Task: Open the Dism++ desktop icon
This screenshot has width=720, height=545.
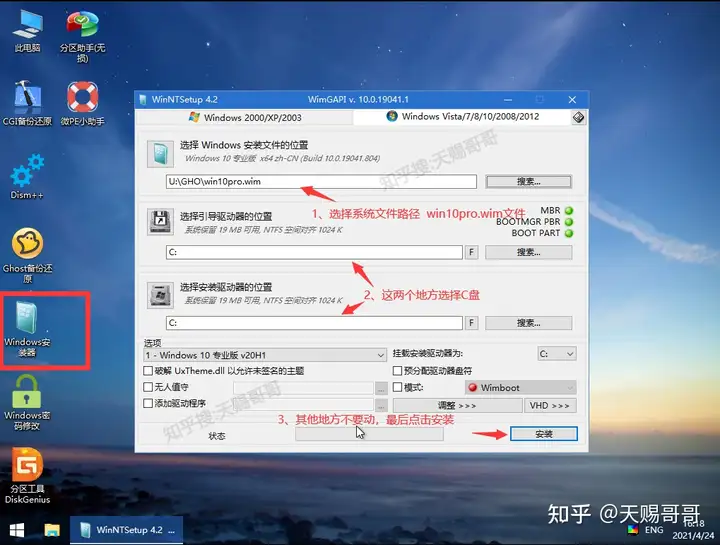Action: 27,177
